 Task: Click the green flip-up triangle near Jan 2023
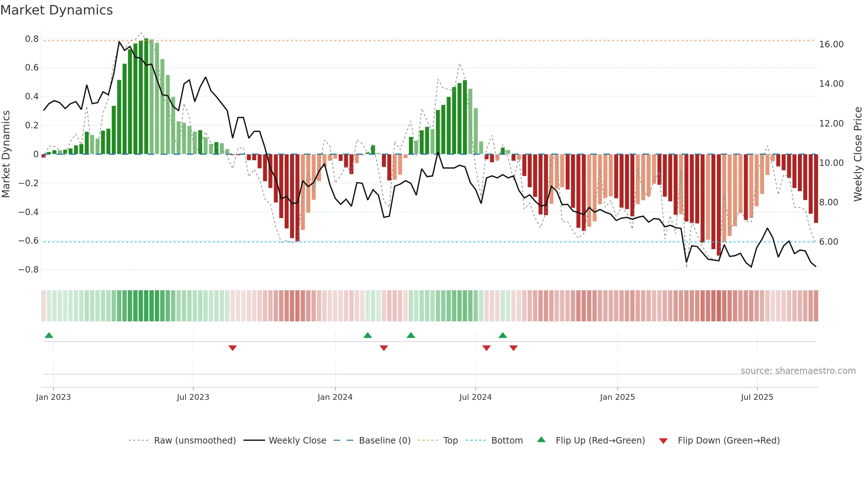coord(49,335)
